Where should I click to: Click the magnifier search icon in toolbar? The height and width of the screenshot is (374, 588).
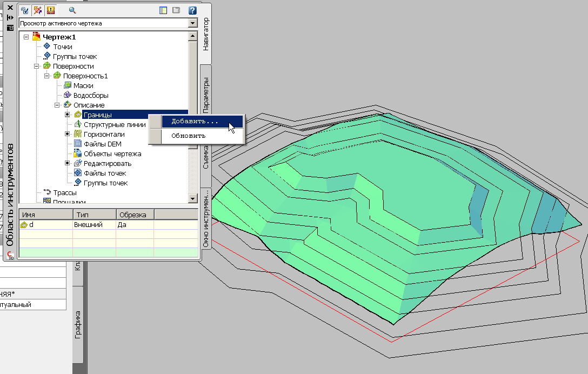[x=72, y=10]
